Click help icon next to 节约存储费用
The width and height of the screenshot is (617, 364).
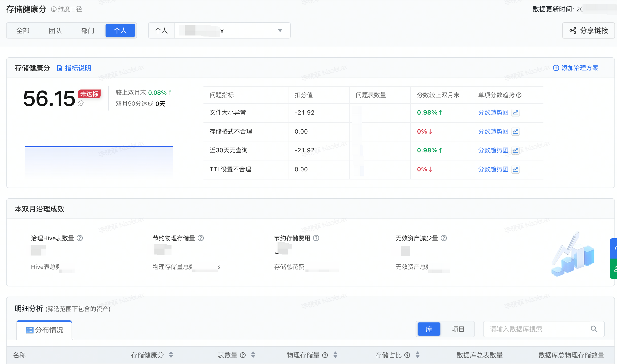(316, 238)
